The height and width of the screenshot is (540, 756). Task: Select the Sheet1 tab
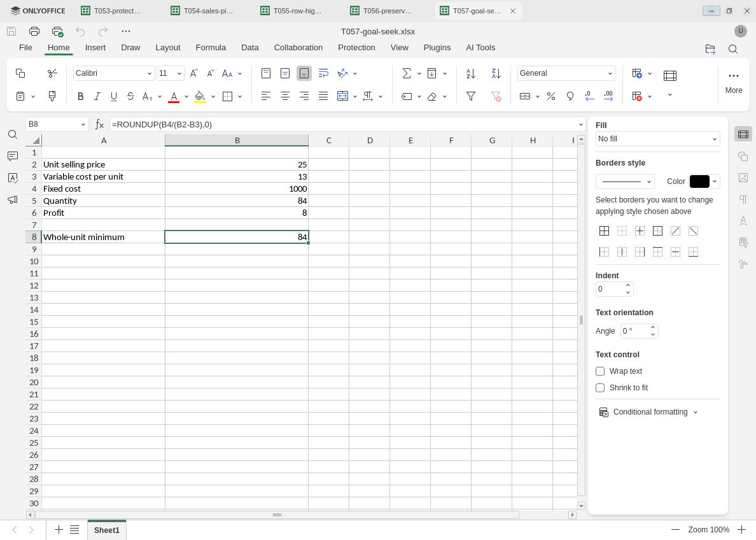click(106, 530)
